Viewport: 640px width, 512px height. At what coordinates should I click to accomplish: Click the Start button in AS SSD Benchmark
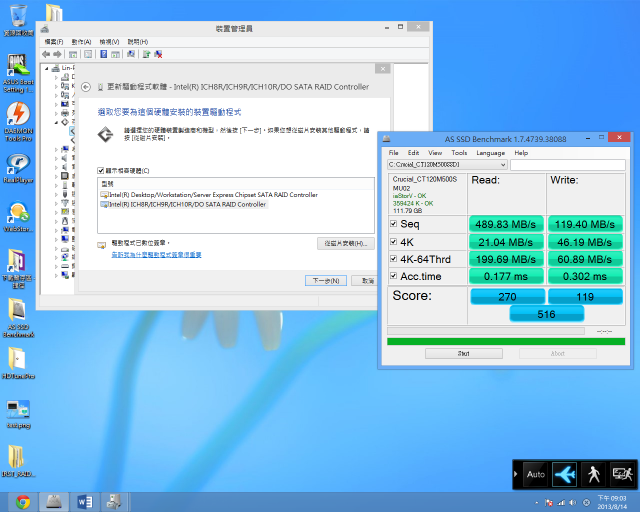[464, 354]
